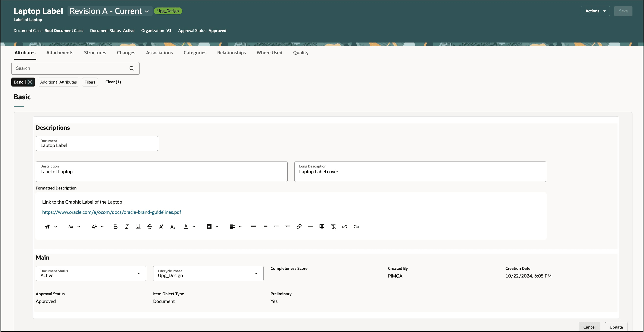Click the source code view icon
Image resolution: width=644 pixels, height=332 pixels.
(322, 226)
